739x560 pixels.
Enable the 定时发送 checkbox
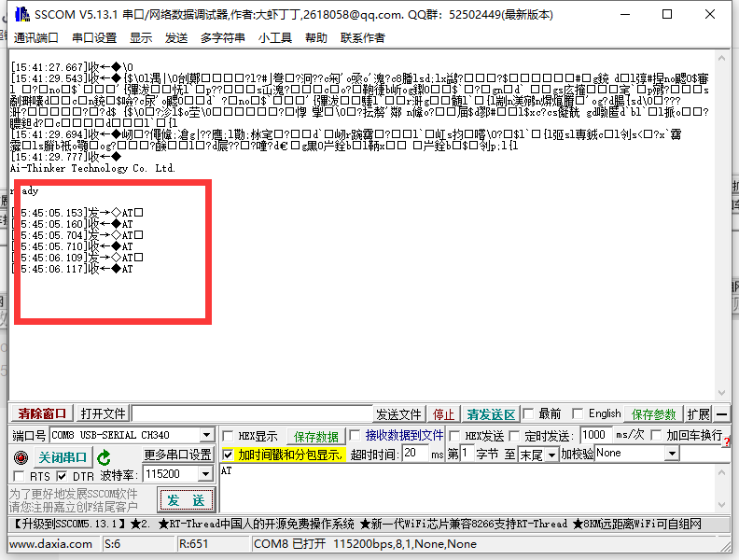[x=514, y=436]
